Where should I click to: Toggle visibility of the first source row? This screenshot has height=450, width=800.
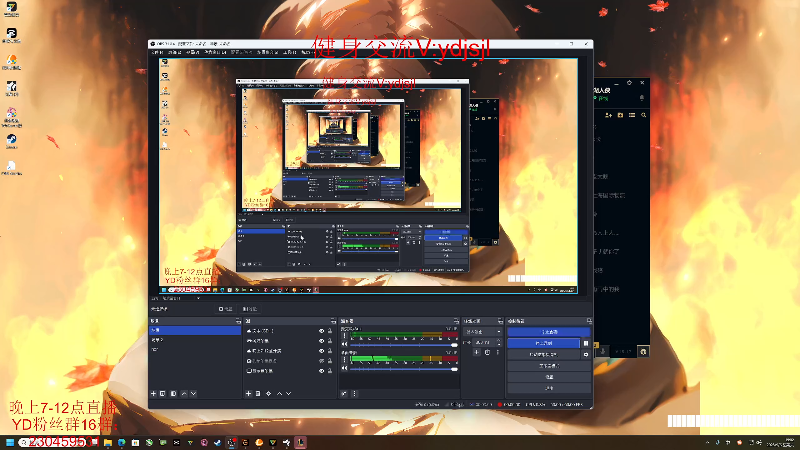321,331
